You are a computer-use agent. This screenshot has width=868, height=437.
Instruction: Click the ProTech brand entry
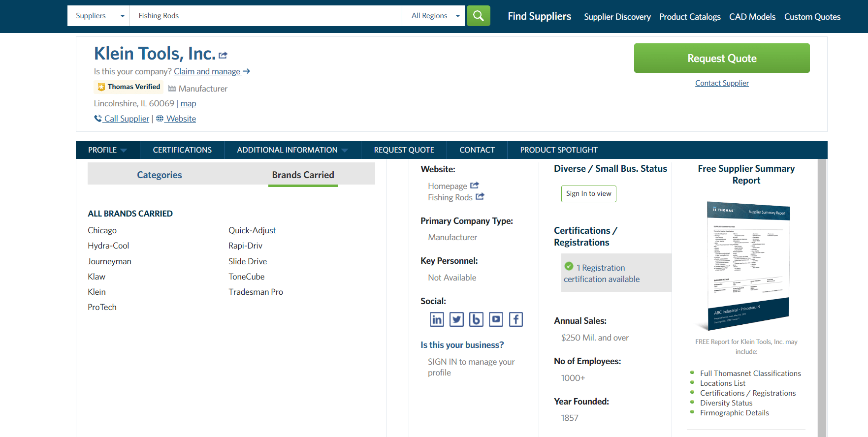click(102, 307)
